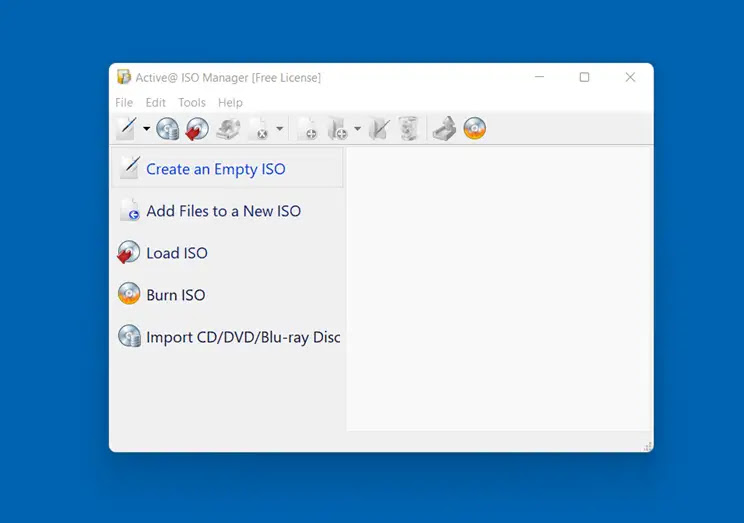Click the flame disc icon beside Burn ISO

(129, 293)
